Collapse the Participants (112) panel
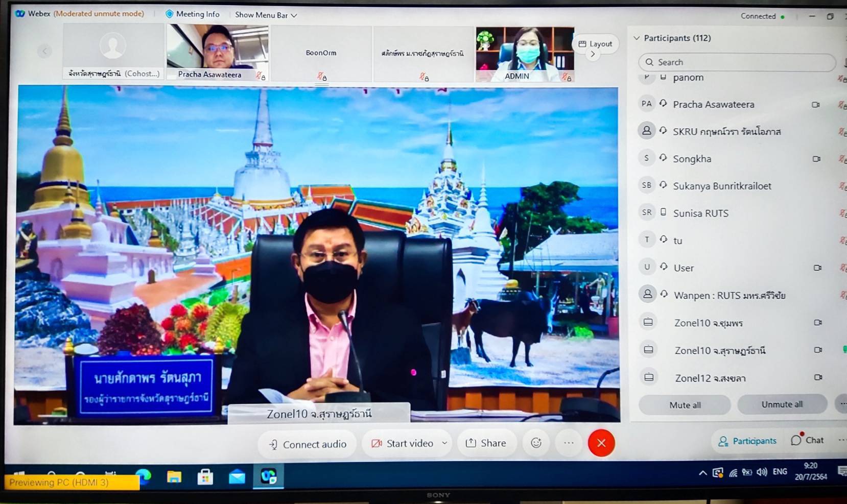Image resolution: width=847 pixels, height=504 pixels. coord(637,38)
